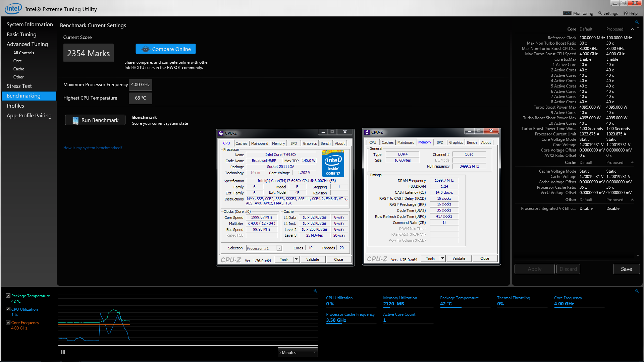644x362 pixels.
Task: Disable the CPU Utilization graph checkbox
Action: 8,309
